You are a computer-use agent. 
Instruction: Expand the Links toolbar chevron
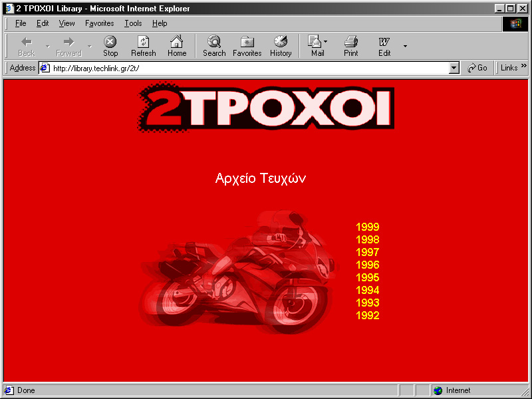tap(524, 65)
